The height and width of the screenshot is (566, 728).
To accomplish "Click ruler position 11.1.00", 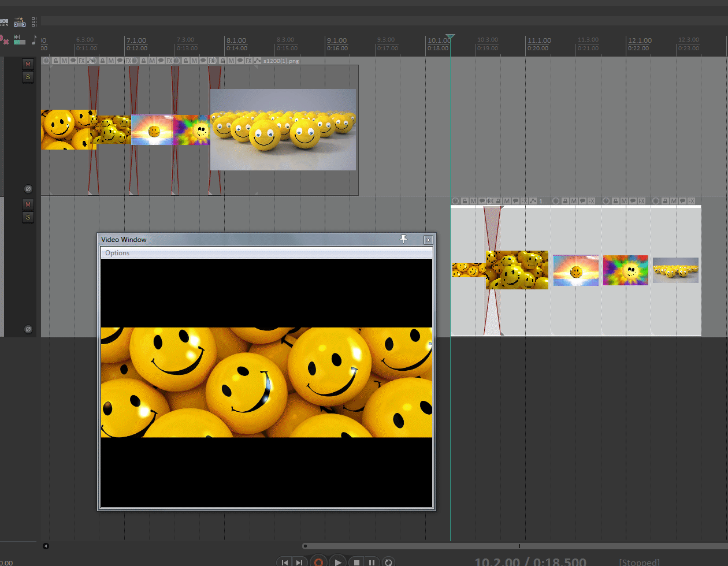I will tap(539, 40).
